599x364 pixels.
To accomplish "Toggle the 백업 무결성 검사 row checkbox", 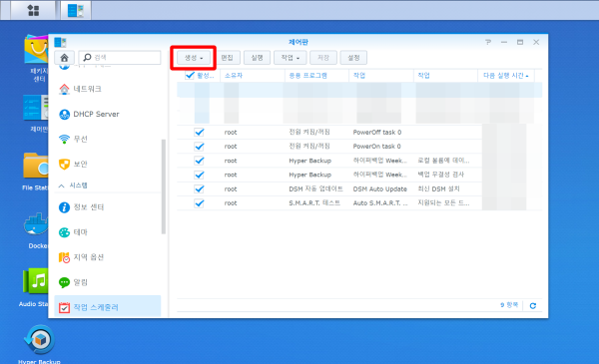I will pos(199,175).
